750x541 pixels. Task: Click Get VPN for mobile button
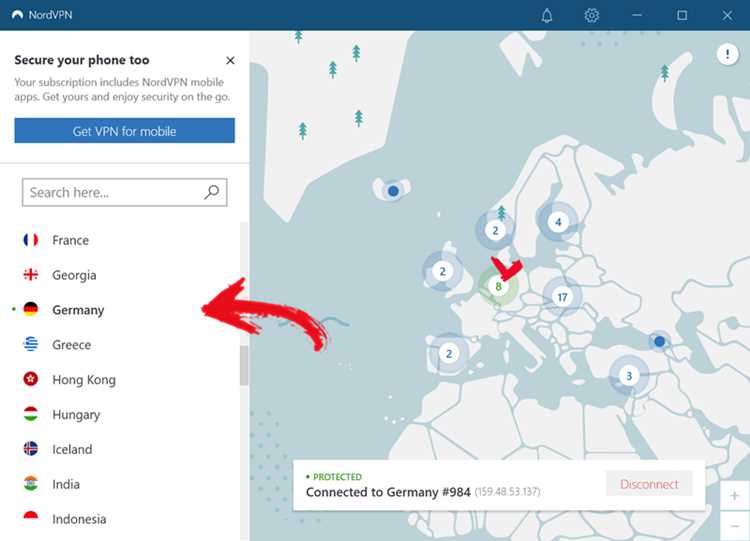(x=124, y=131)
